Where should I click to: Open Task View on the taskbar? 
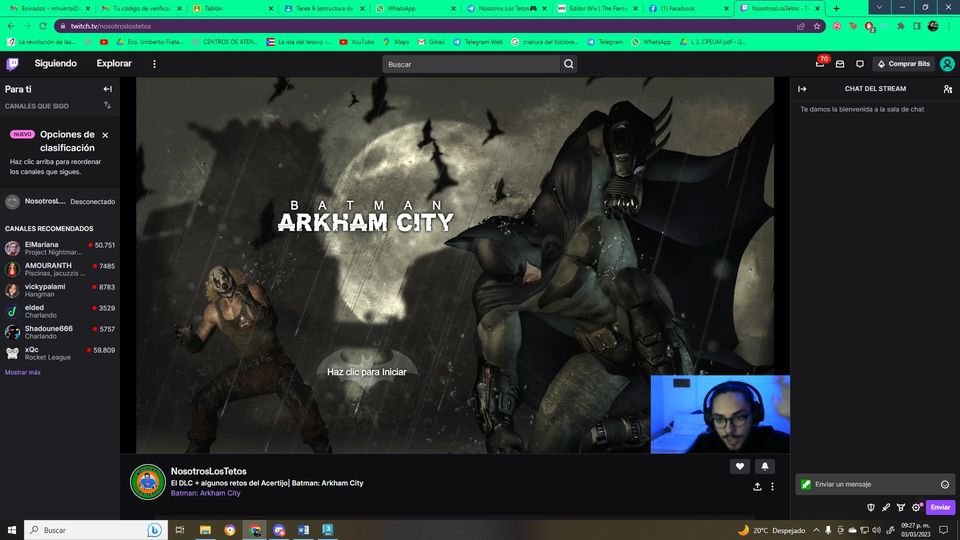pos(180,530)
